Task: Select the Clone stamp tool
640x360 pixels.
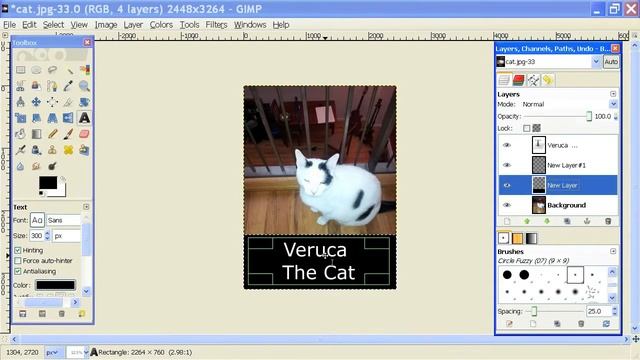Action: click(x=52, y=150)
